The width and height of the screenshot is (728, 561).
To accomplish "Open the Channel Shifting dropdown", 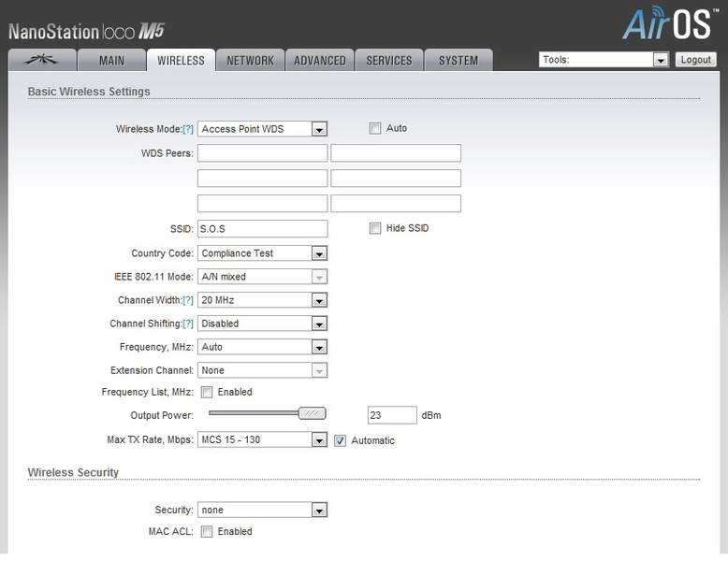I will pyautogui.click(x=262, y=324).
